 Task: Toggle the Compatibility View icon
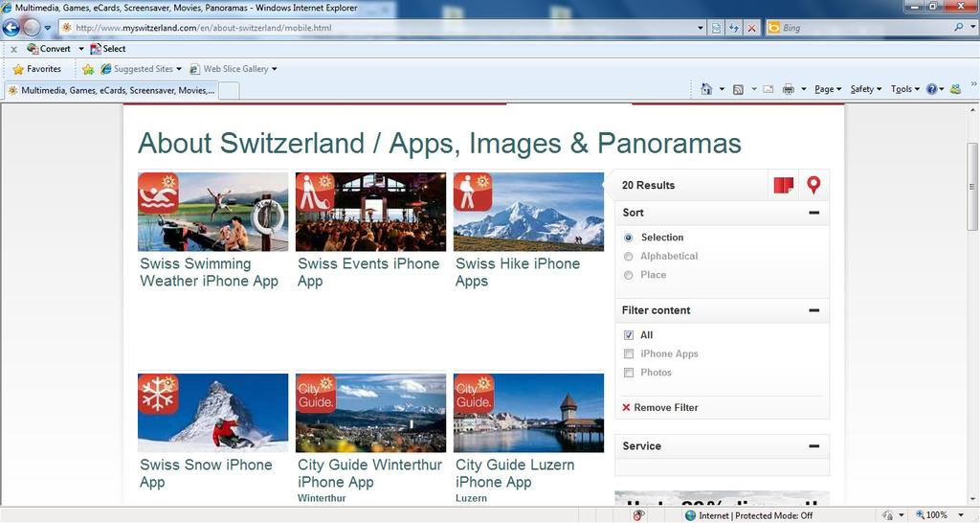pos(716,28)
